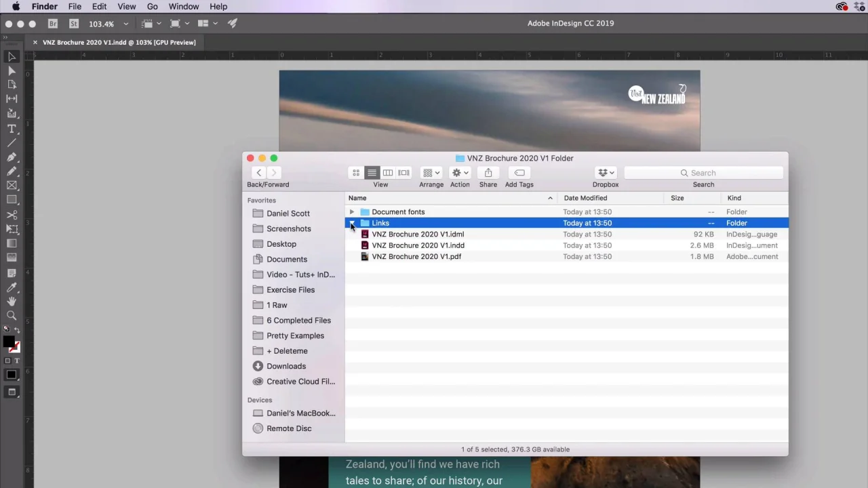Switch Finder to gallery view
The height and width of the screenshot is (488, 868).
403,173
